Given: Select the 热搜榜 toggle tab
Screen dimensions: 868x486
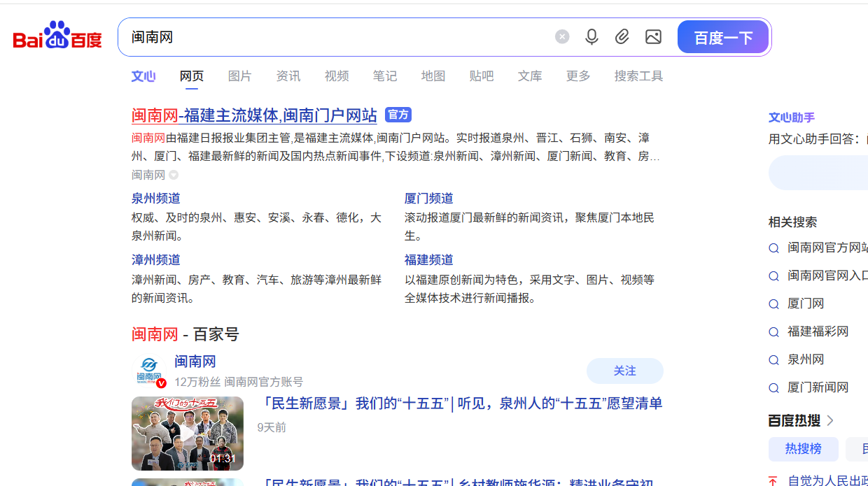Looking at the screenshot, I should 803,449.
